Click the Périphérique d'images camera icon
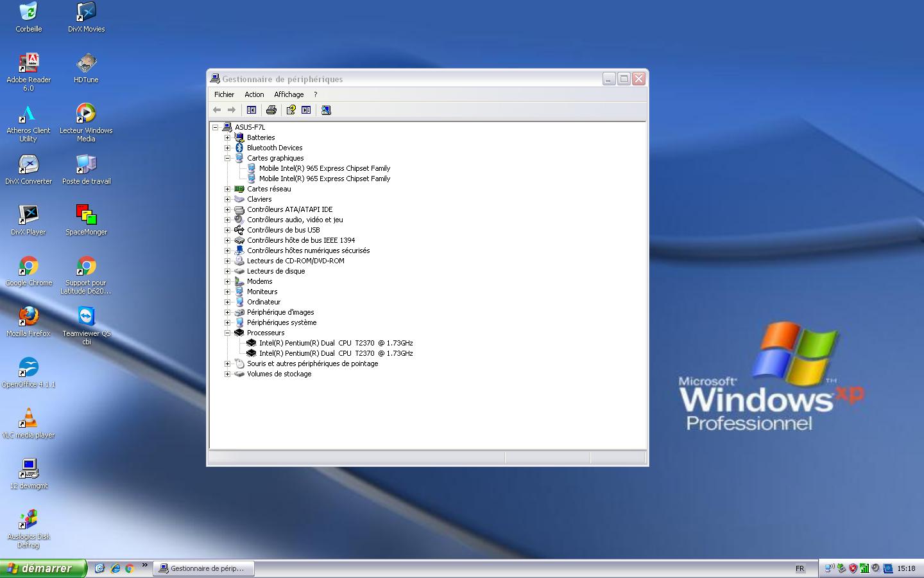The height and width of the screenshot is (578, 924). click(239, 312)
